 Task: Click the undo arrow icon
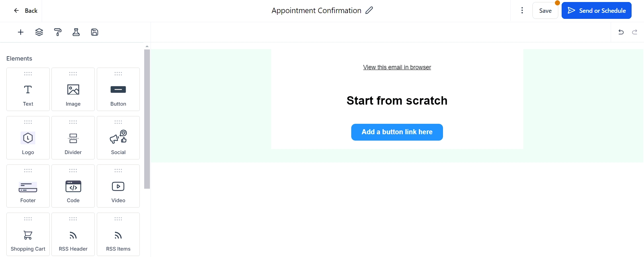621,32
